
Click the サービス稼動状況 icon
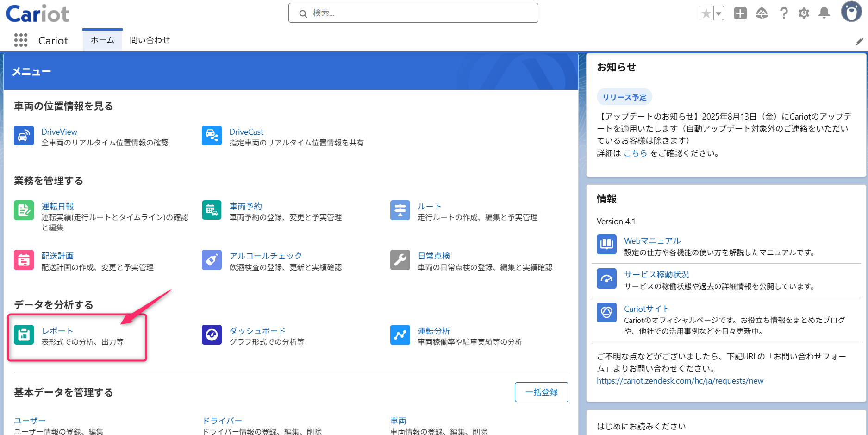[x=606, y=278]
